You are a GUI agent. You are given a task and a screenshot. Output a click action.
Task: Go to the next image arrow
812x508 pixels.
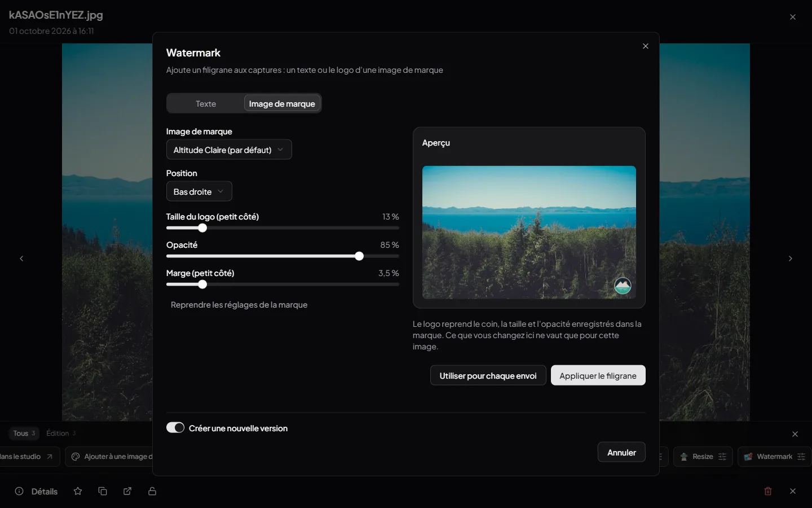click(x=791, y=259)
